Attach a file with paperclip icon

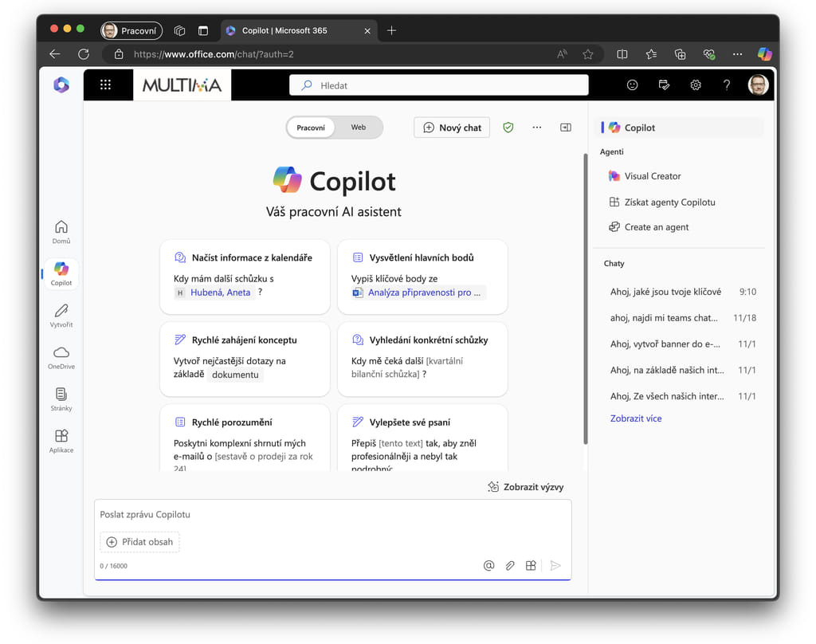coord(510,565)
